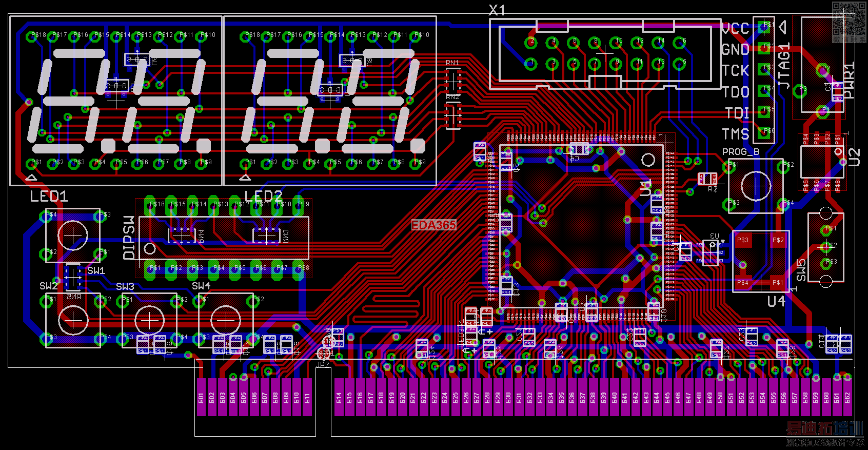Select LED2 display pad P$18
The width and height of the screenshot is (868, 450).
[x=246, y=36]
